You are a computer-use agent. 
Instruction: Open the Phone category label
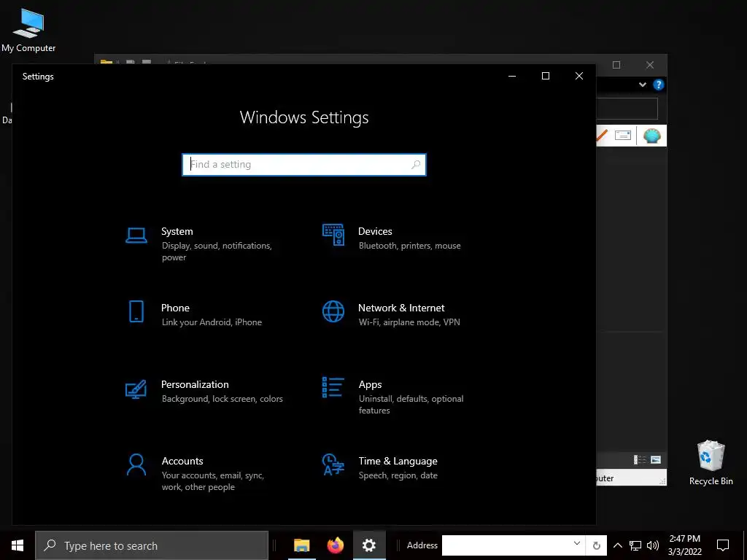[x=175, y=308]
